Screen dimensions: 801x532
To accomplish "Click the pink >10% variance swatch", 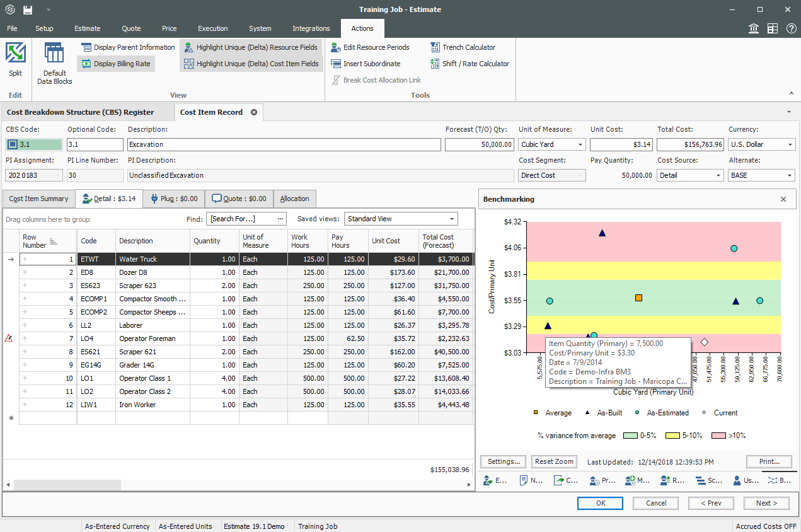I will (x=718, y=436).
